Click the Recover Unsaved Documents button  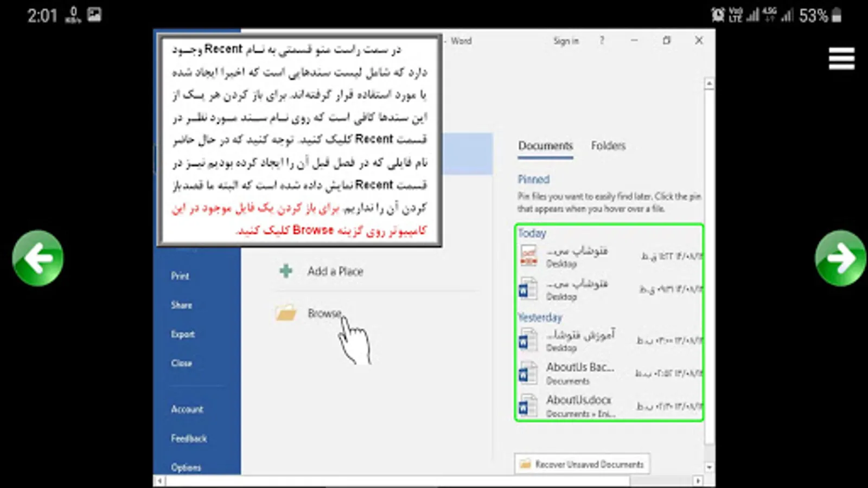point(582,464)
